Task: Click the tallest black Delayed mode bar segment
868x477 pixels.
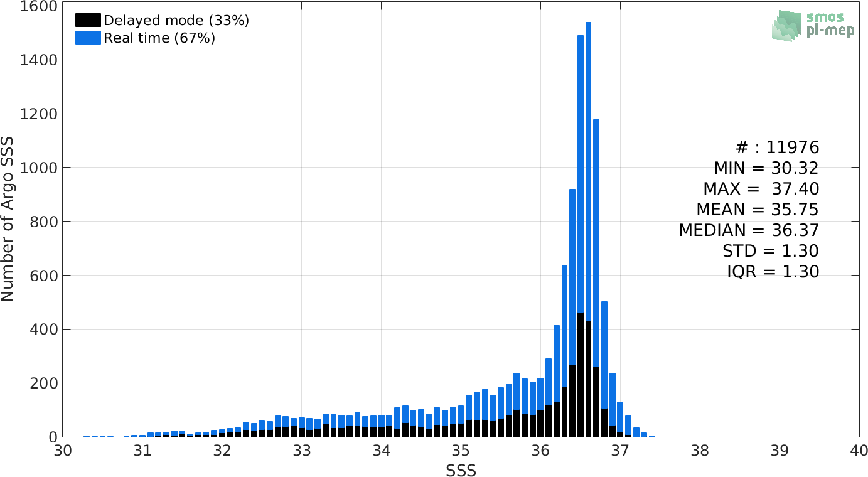Action: (581, 375)
